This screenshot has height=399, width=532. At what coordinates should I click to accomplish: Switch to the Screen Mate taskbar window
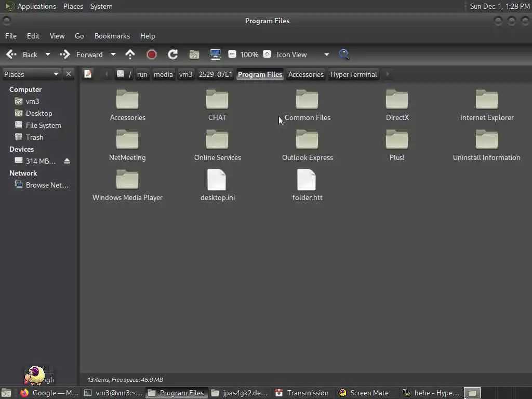point(365,393)
